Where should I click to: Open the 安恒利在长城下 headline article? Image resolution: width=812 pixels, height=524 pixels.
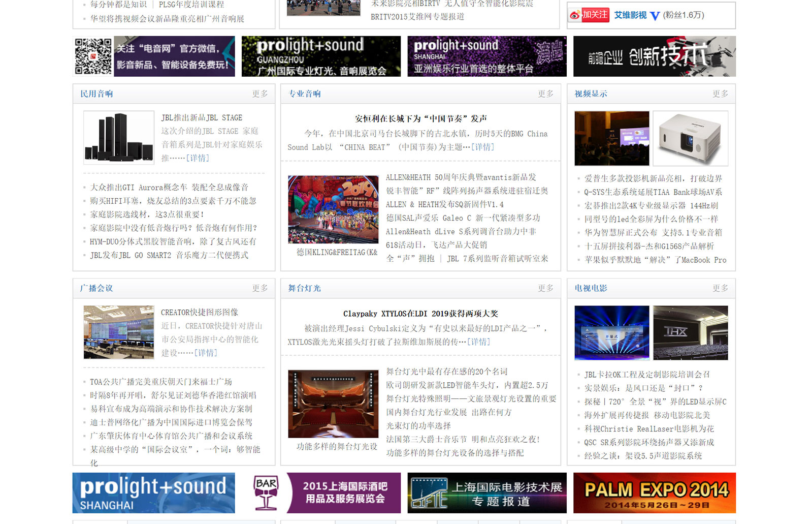pyautogui.click(x=420, y=118)
